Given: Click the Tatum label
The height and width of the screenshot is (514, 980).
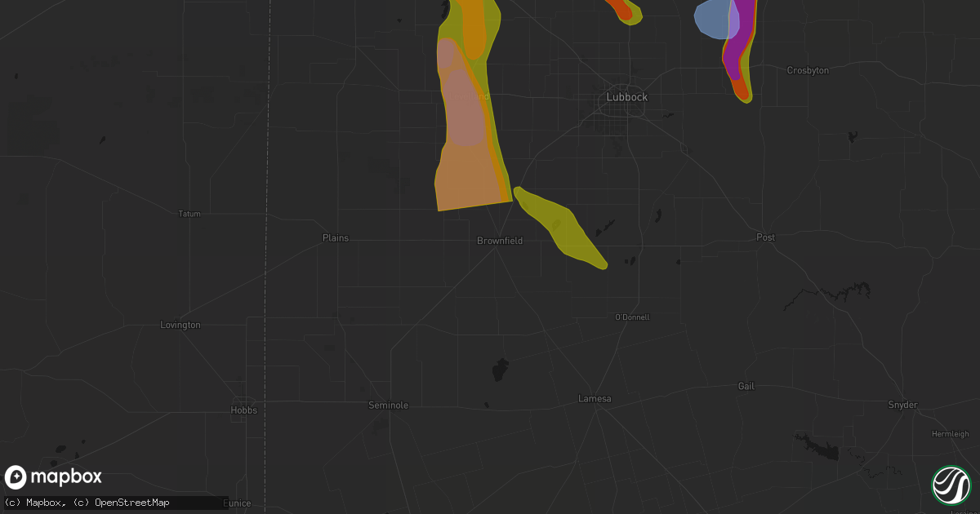Looking at the screenshot, I should coord(189,214).
